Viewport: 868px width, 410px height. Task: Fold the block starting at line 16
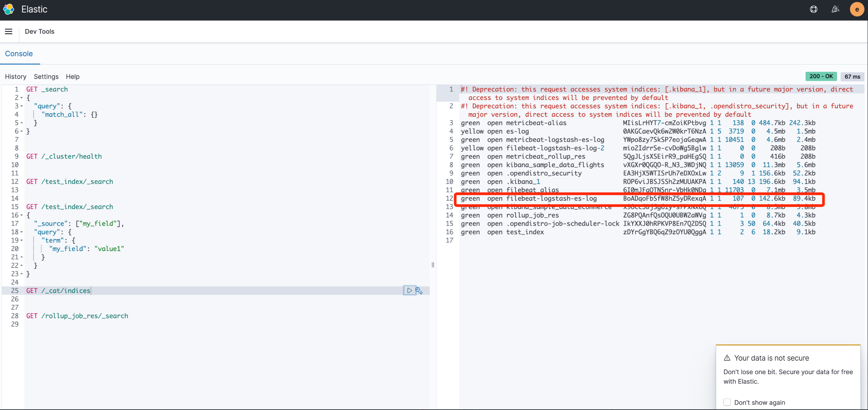[22, 215]
